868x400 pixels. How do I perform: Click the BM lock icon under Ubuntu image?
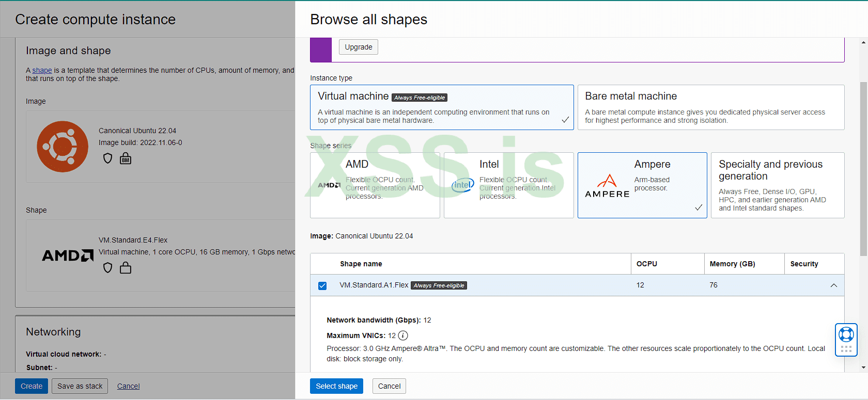[x=126, y=158]
